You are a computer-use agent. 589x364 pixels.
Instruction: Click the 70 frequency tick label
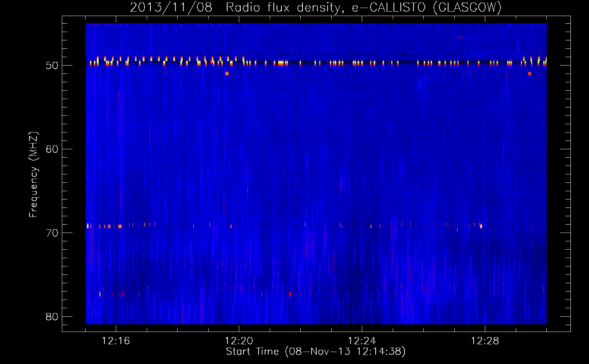point(52,233)
